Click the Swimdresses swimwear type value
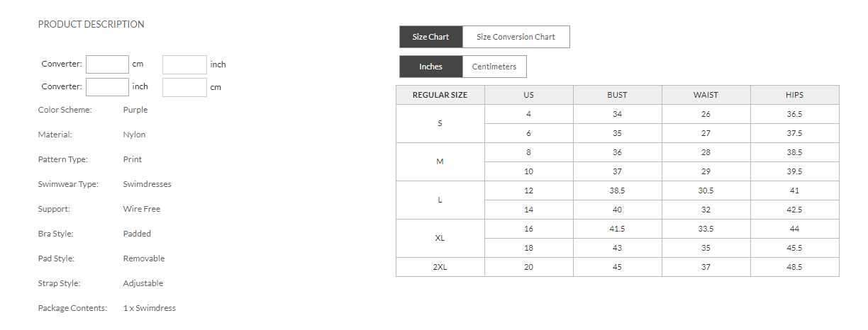This screenshot has height=330, width=868. pos(147,184)
